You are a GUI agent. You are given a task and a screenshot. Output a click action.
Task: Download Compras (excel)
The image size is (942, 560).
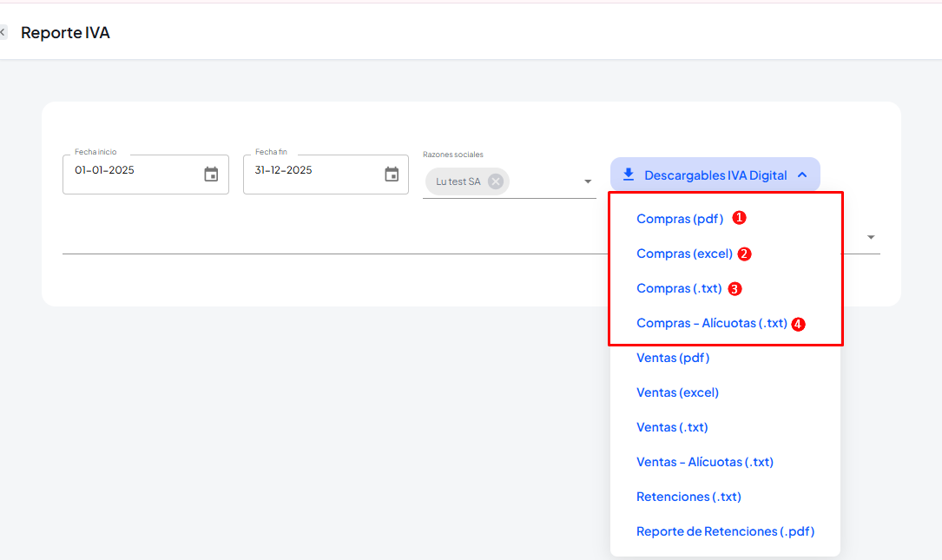click(684, 254)
